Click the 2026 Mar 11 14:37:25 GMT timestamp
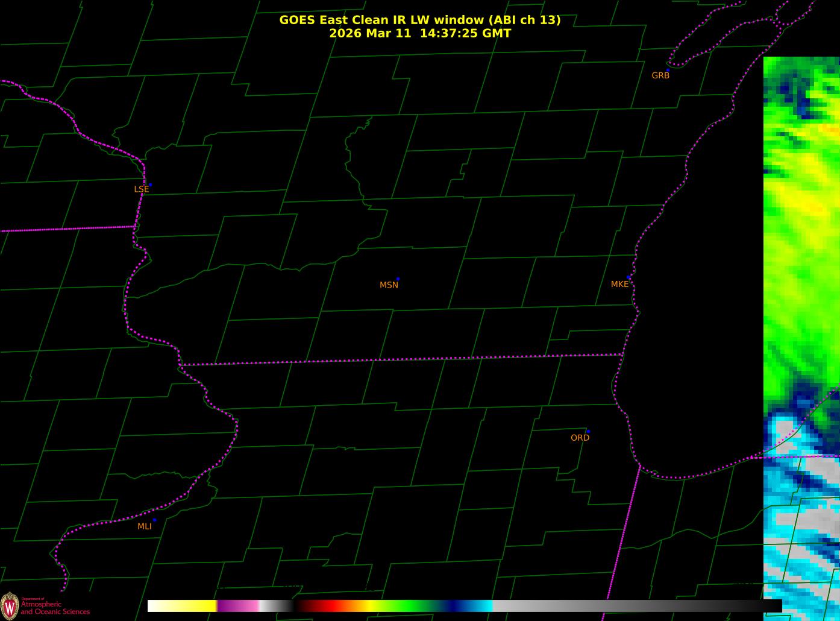840x621 pixels. click(x=420, y=33)
